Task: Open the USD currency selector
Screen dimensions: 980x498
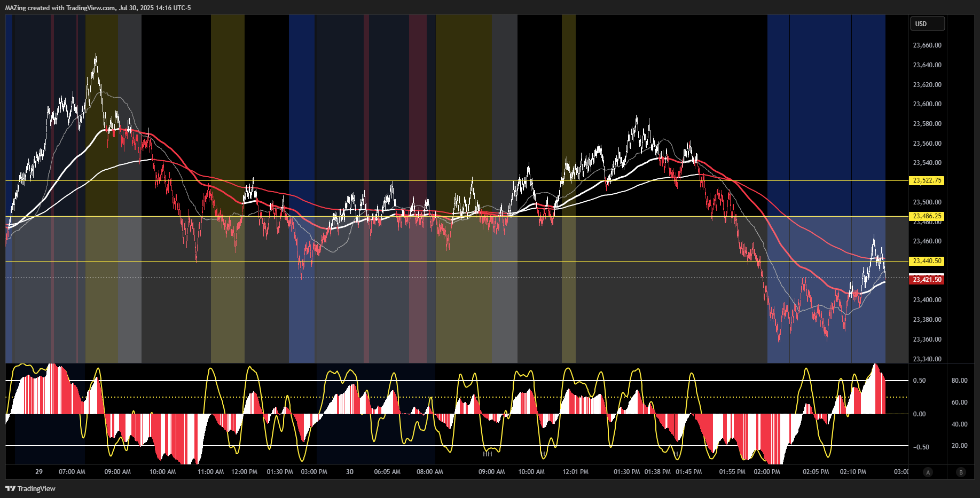Action: tap(927, 23)
